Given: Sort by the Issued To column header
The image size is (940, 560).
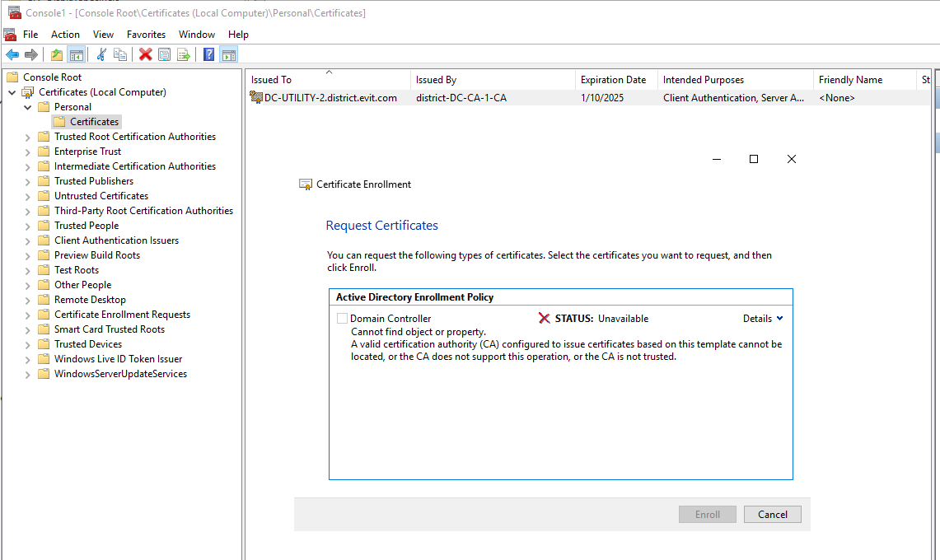Looking at the screenshot, I should [329, 80].
